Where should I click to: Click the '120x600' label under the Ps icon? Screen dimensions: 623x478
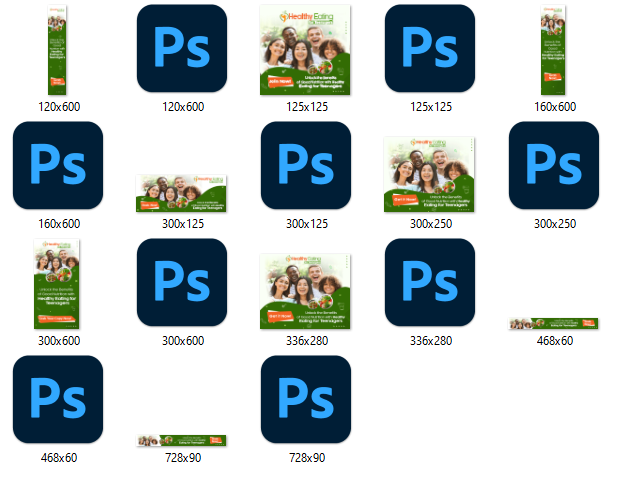point(183,107)
